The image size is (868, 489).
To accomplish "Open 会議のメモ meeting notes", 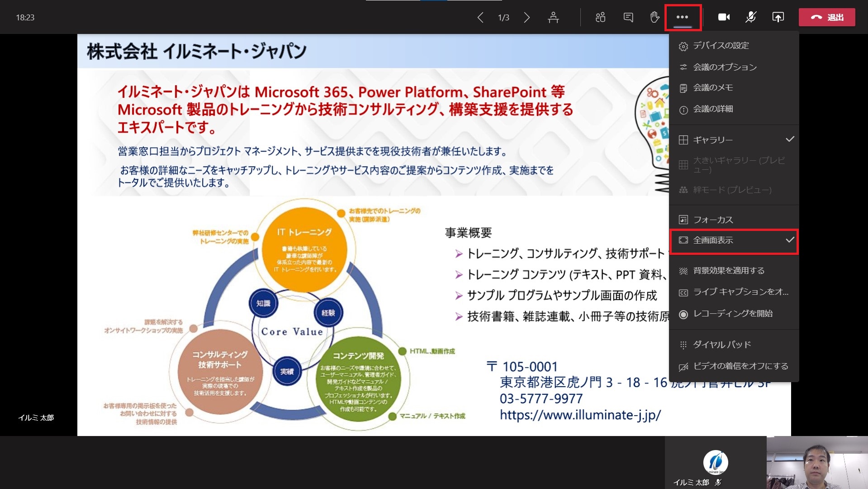I will pyautogui.click(x=734, y=88).
